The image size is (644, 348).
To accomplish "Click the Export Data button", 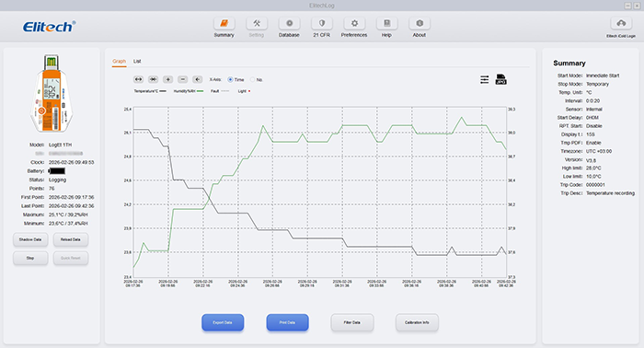I will [x=223, y=322].
